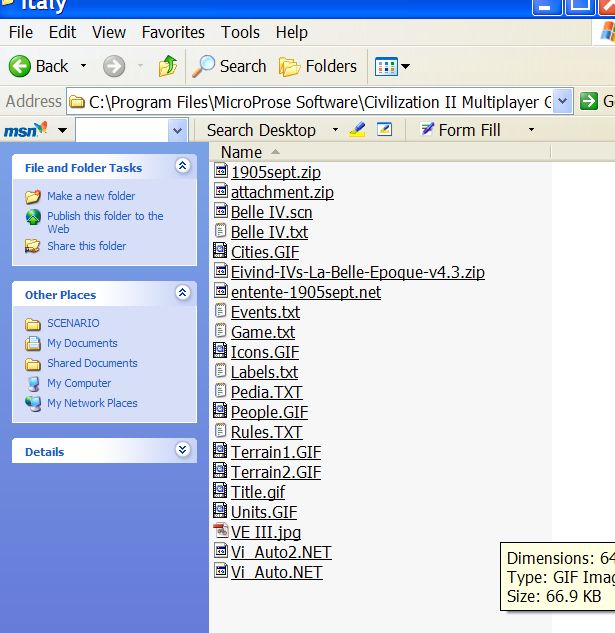This screenshot has width=615, height=633.
Task: Click the Make a new folder icon
Action: coord(33,196)
